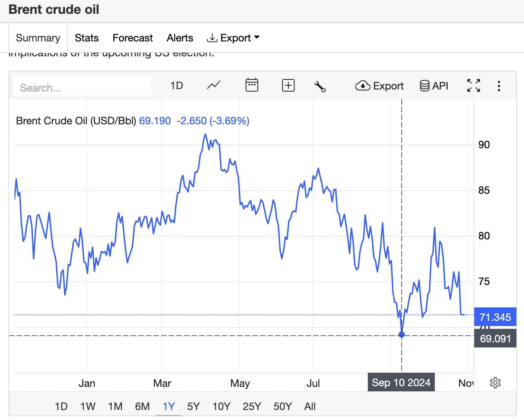Click the 69.091 crosshair price label
Viewport: 524px width, 420px height.
495,338
